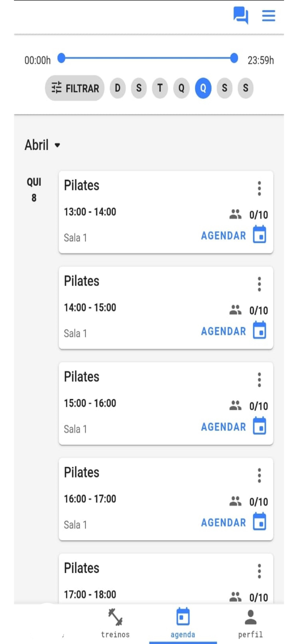Click the filter sliders icon on FILTRAR
Image resolution: width=298 pixels, height=644 pixels.
point(56,88)
